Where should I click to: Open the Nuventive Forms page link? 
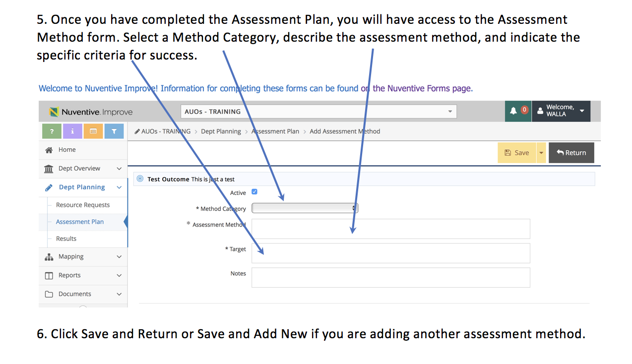422,89
